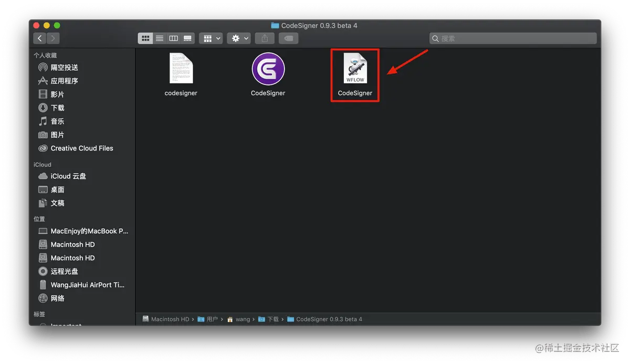Click the window title folder proxy icon
Screen dimensions: 630x364
coord(275,25)
